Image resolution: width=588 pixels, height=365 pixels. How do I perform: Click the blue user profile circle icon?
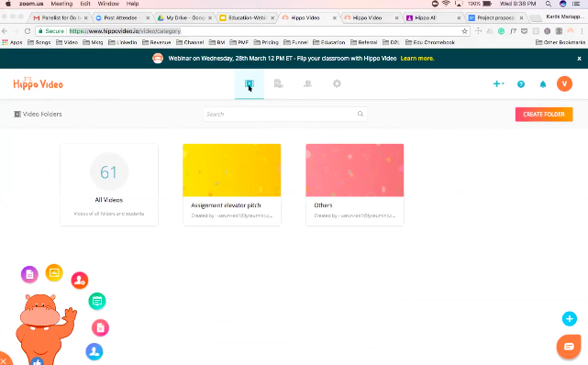[94, 351]
